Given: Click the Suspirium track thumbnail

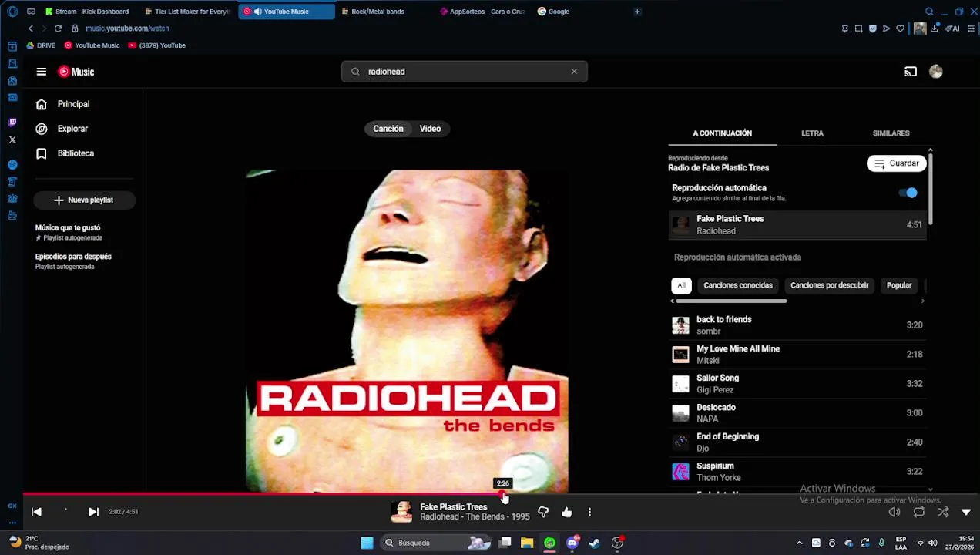Looking at the screenshot, I should [680, 472].
